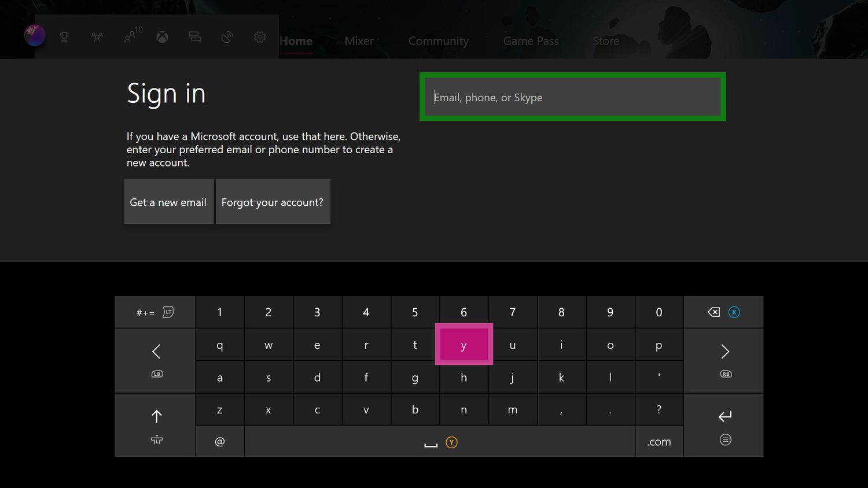This screenshot has height=488, width=868.
Task: Open the Broadcast and capture icon
Action: pyautogui.click(x=227, y=38)
